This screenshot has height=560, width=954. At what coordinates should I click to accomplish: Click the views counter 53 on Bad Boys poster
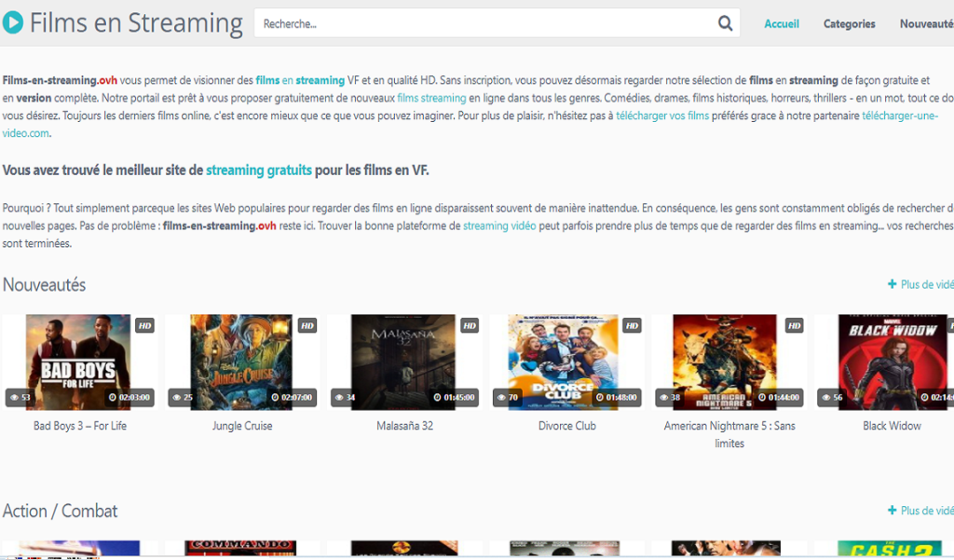click(20, 398)
